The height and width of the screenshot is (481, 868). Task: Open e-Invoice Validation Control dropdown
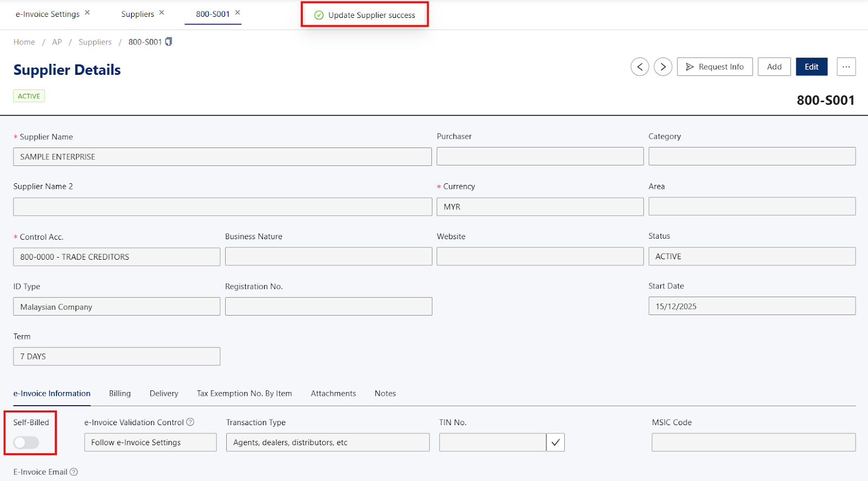coord(150,442)
